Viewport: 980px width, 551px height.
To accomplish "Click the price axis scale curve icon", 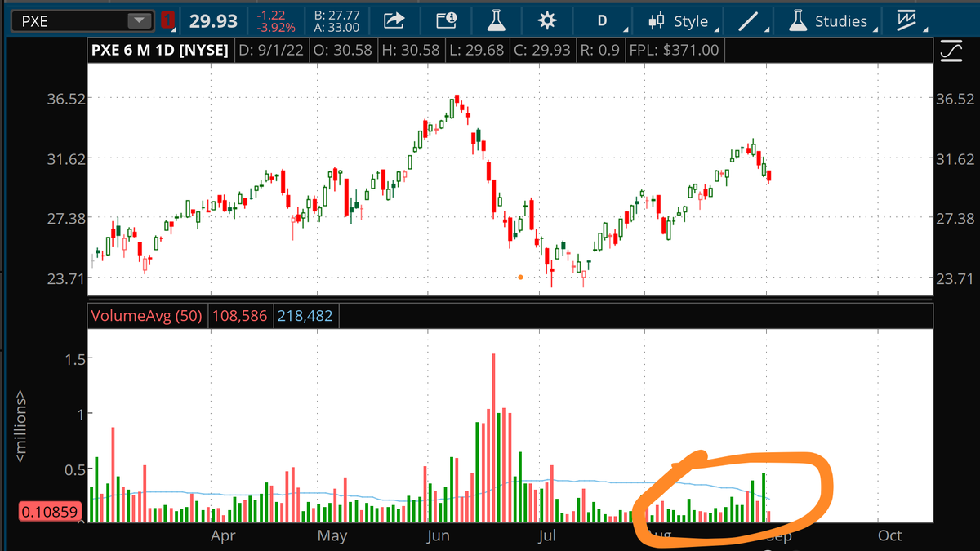I will click(x=951, y=51).
